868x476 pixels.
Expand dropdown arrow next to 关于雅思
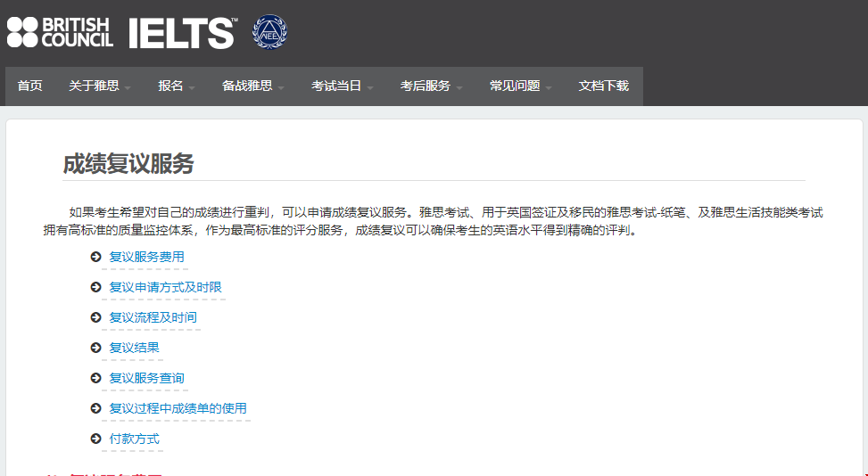pos(128,88)
